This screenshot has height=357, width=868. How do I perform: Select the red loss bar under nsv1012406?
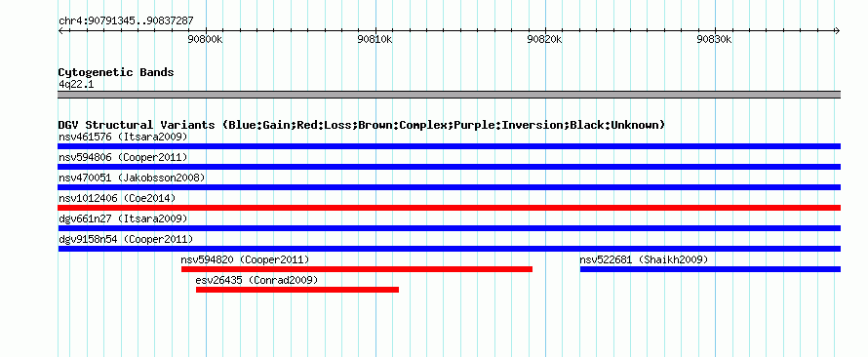coord(449,208)
